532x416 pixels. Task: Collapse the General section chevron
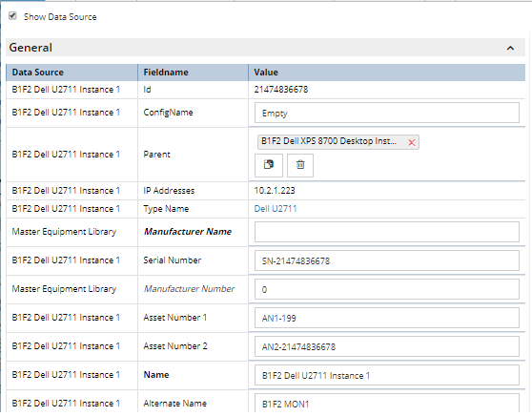[510, 49]
